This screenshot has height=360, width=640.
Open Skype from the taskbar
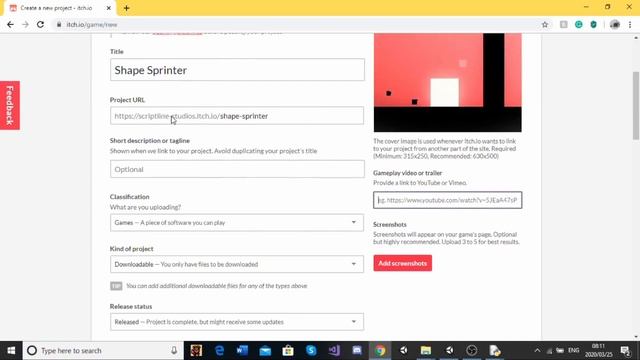311,351
